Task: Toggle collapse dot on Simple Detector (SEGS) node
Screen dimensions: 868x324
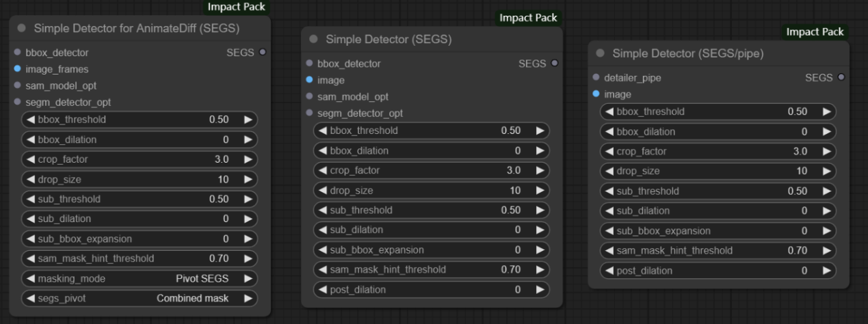Action: [313, 40]
